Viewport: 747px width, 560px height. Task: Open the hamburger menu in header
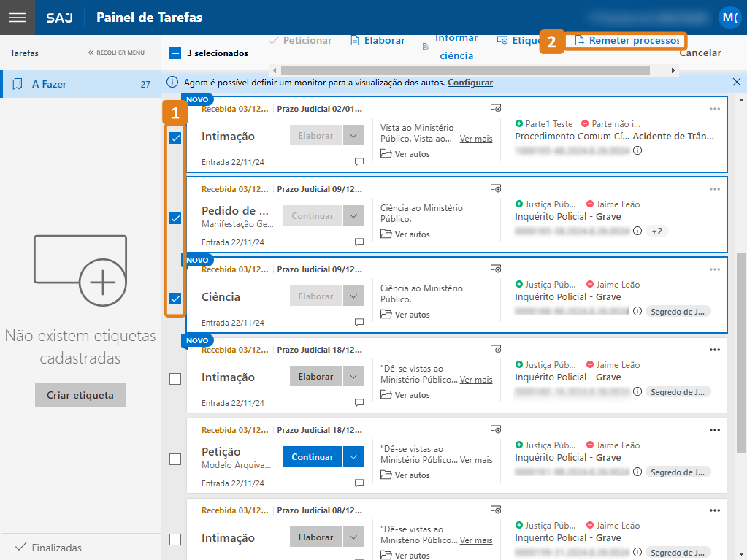tap(17, 18)
